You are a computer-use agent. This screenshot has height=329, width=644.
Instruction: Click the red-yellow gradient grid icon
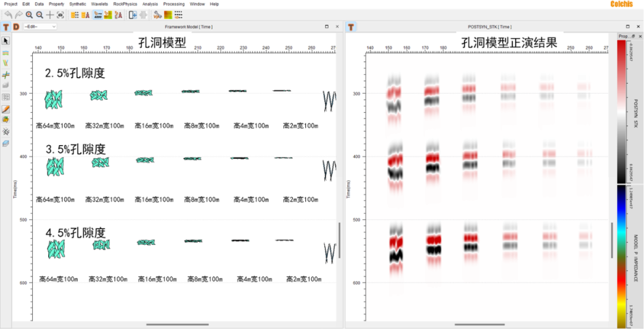point(168,15)
